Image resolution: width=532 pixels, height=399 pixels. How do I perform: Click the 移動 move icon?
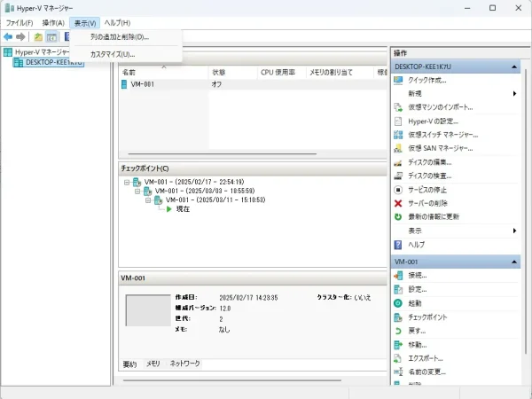pyautogui.click(x=398, y=345)
